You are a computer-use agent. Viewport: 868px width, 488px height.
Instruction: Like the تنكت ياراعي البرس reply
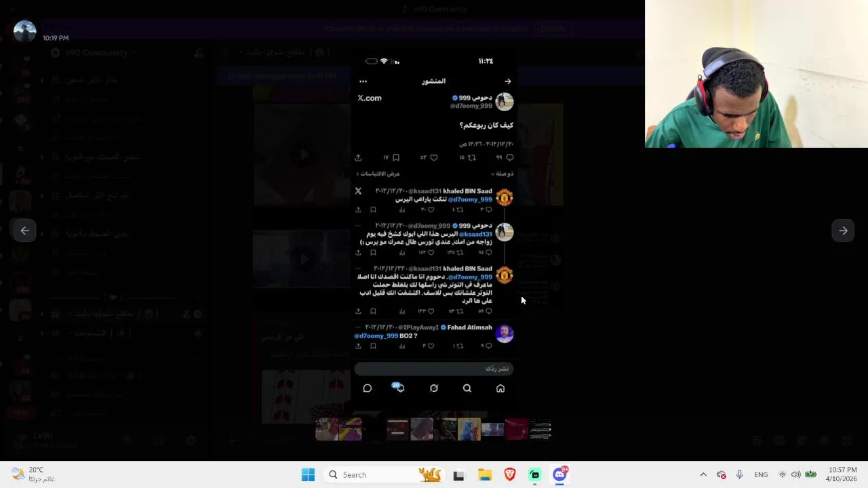pyautogui.click(x=431, y=210)
